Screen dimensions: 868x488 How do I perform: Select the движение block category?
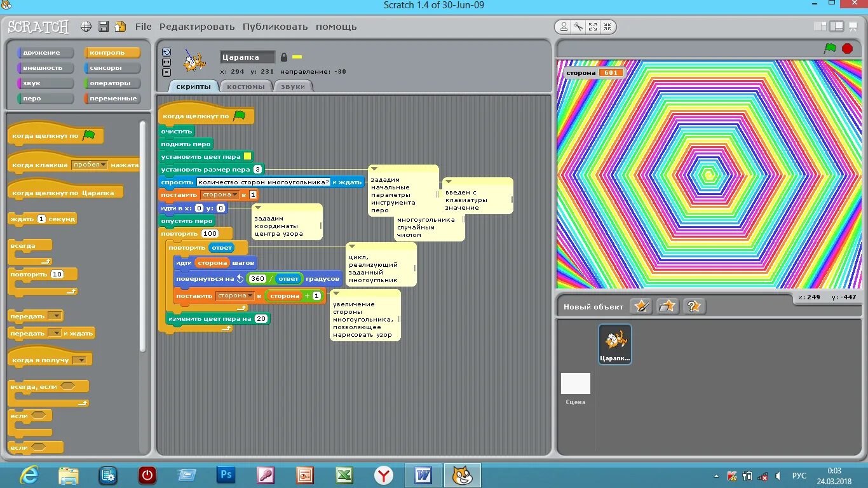pos(46,53)
